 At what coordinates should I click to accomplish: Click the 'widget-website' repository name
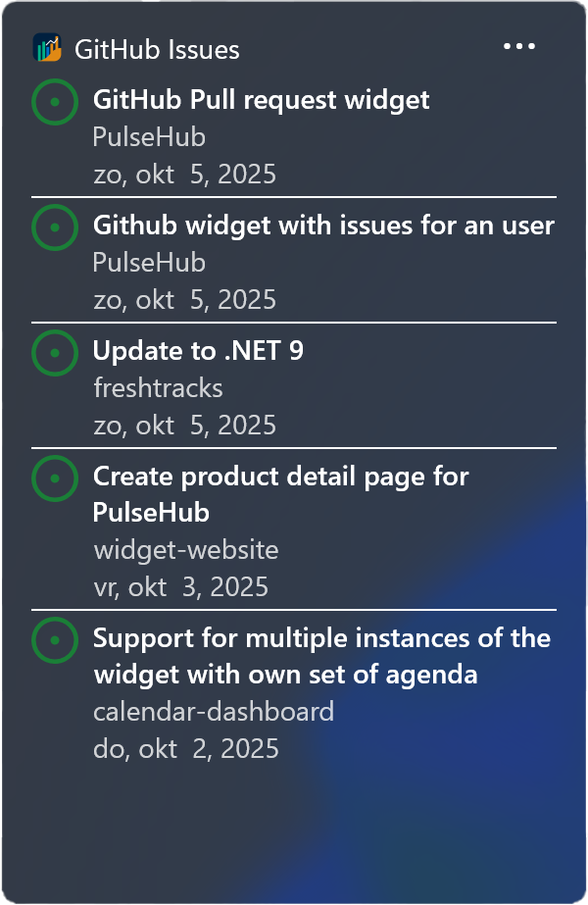(x=186, y=550)
